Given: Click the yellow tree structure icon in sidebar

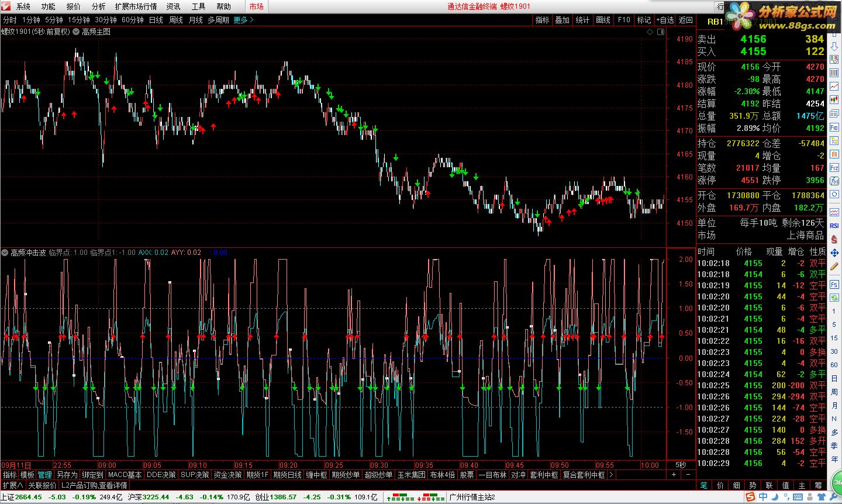Looking at the screenshot, I should point(834,140).
